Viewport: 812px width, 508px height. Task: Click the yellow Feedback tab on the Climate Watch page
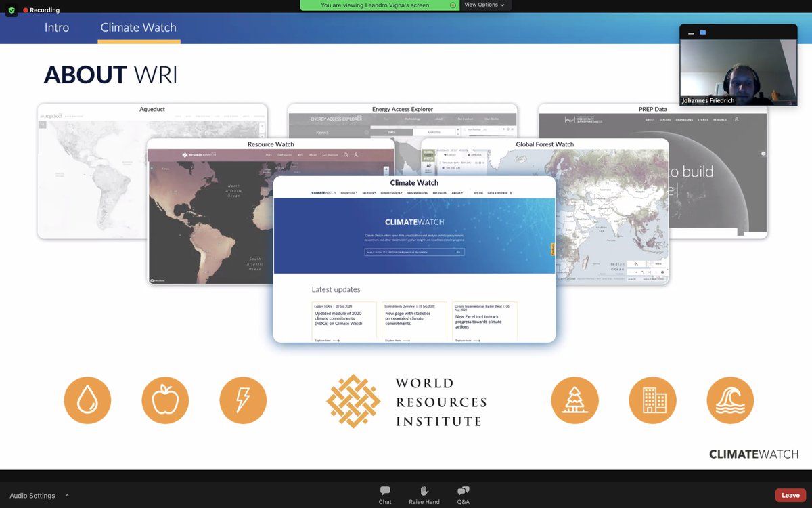553,249
